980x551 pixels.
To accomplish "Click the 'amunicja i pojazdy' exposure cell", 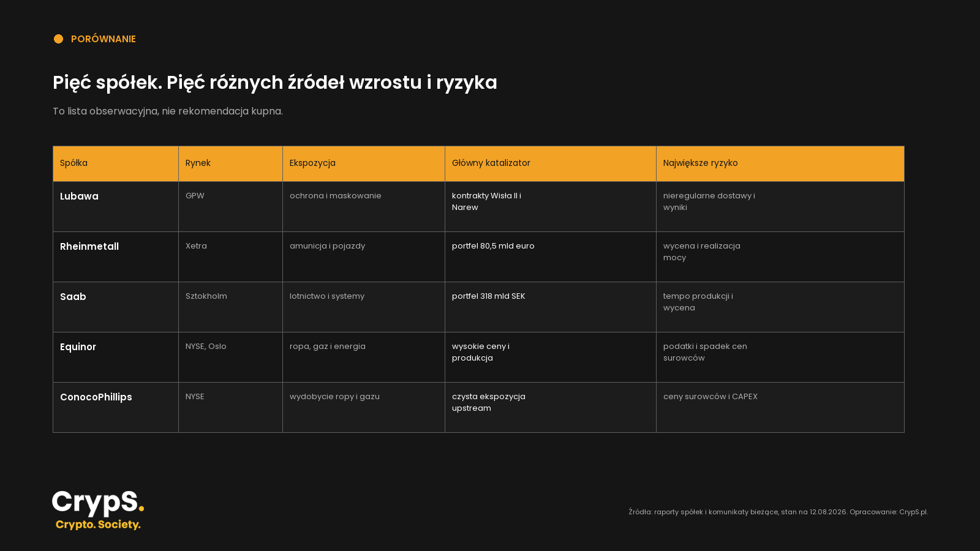I will [364, 257].
